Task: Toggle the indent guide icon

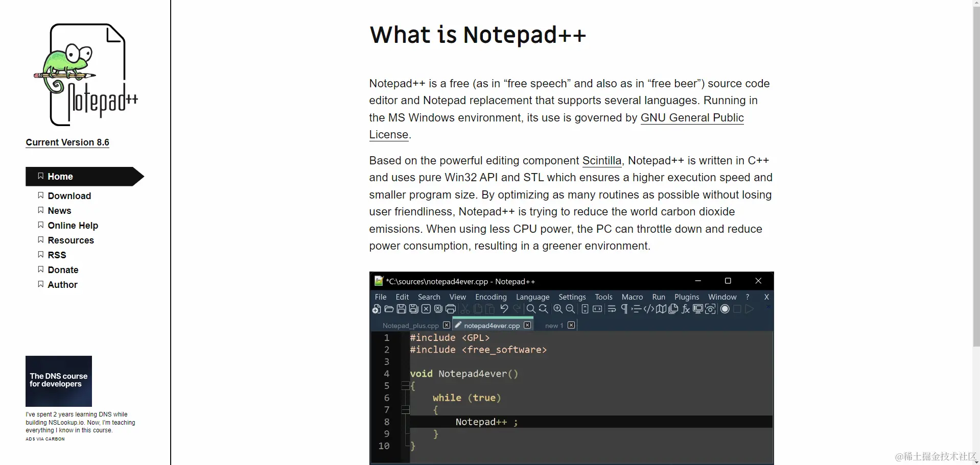Action: click(x=637, y=309)
